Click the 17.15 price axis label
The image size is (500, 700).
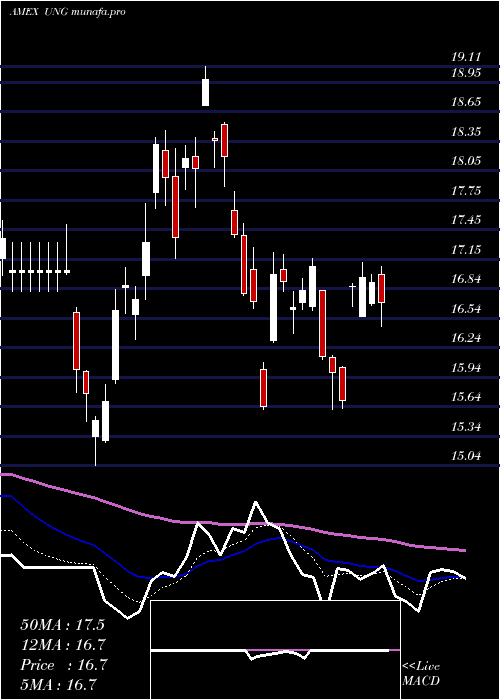(x=466, y=250)
